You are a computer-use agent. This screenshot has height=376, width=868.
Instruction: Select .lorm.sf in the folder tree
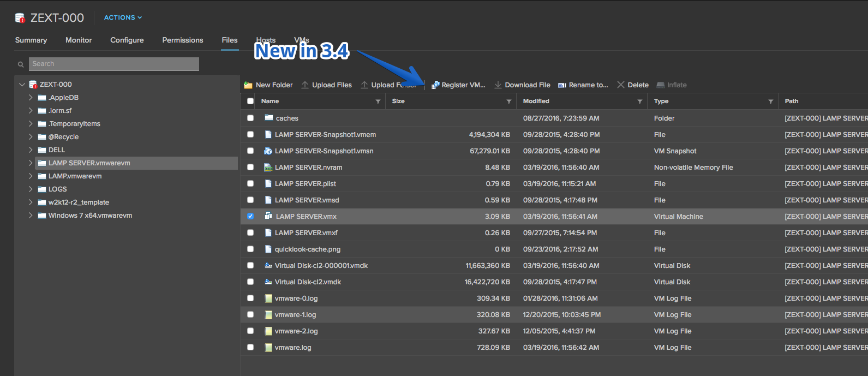(x=60, y=111)
